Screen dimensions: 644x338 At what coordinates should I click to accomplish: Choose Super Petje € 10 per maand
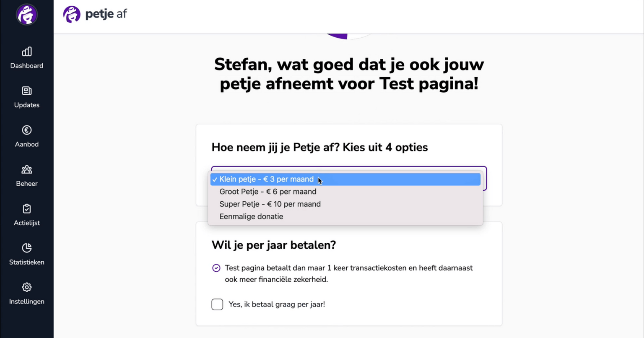click(345, 204)
